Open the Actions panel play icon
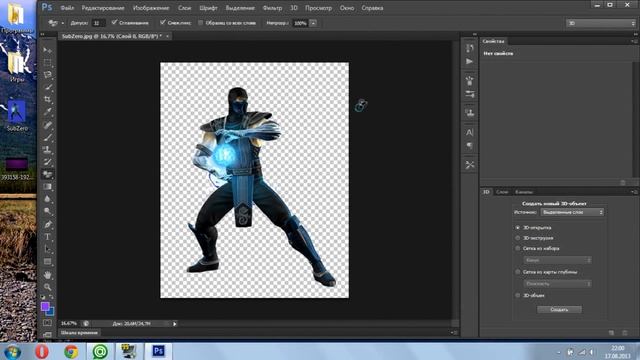This screenshot has height=360, width=640. click(x=470, y=61)
